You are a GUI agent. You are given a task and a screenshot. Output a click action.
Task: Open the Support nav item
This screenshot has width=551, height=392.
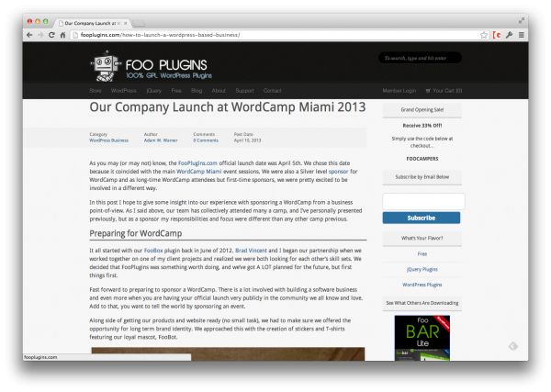click(244, 91)
